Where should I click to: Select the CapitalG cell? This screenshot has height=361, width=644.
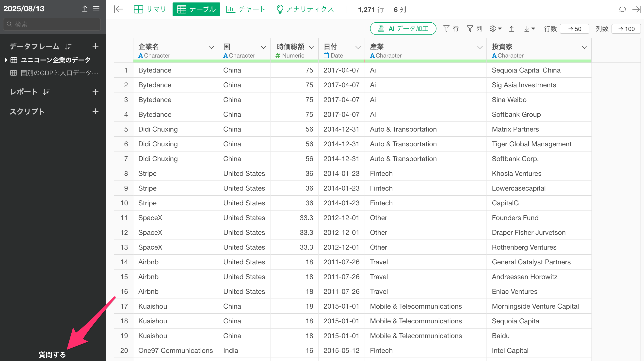539,203
